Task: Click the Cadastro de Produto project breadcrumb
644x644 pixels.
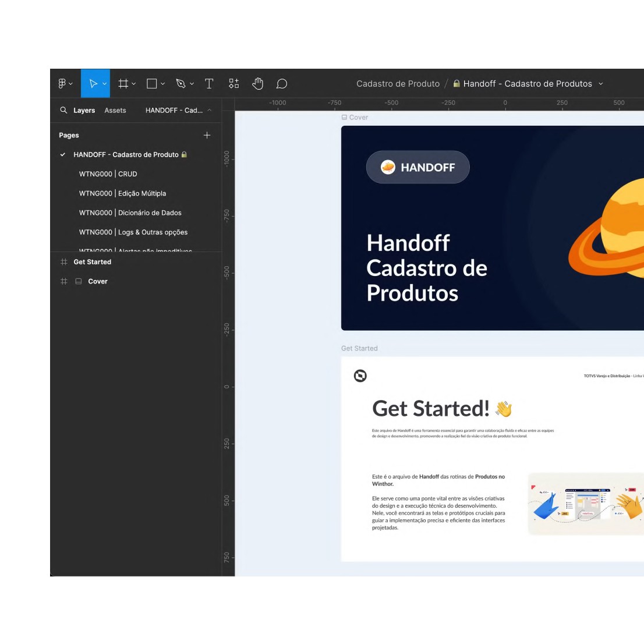Action: tap(398, 84)
